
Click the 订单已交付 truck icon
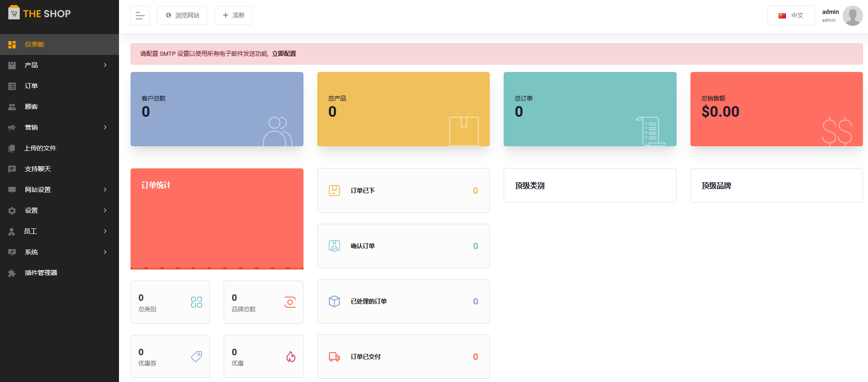coord(334,357)
